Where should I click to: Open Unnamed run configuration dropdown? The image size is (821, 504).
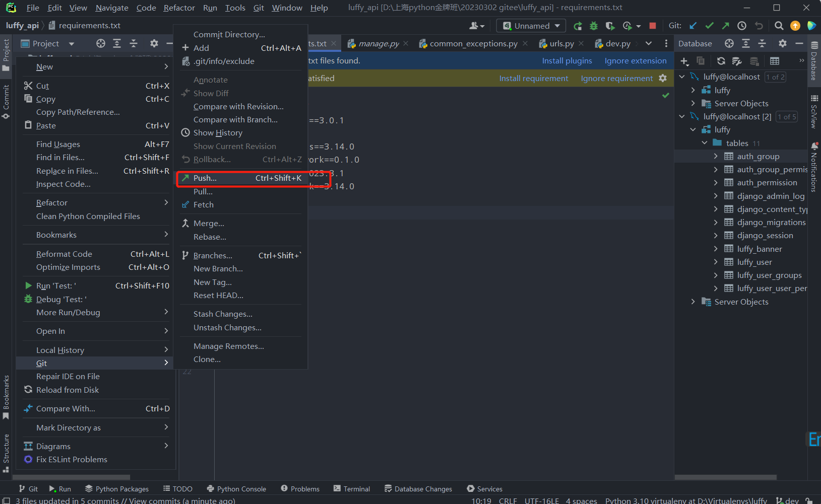click(531, 26)
